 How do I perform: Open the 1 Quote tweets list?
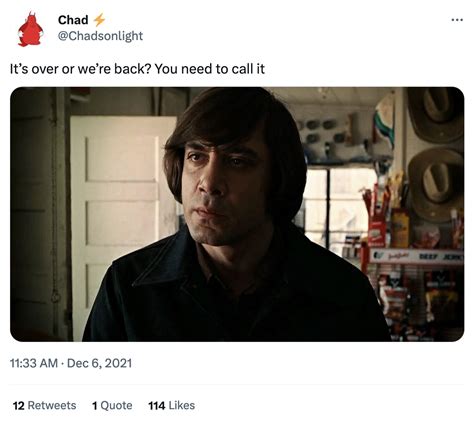click(112, 405)
